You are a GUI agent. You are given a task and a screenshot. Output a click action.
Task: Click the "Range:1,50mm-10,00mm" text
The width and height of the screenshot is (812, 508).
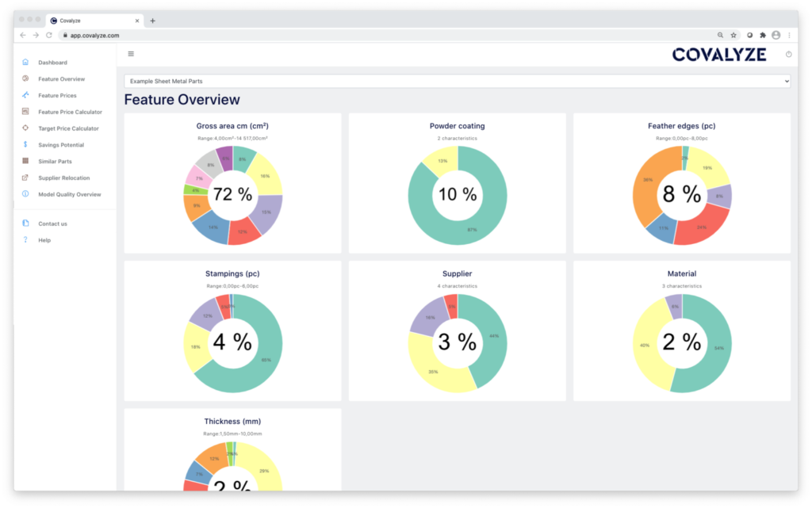point(232,434)
